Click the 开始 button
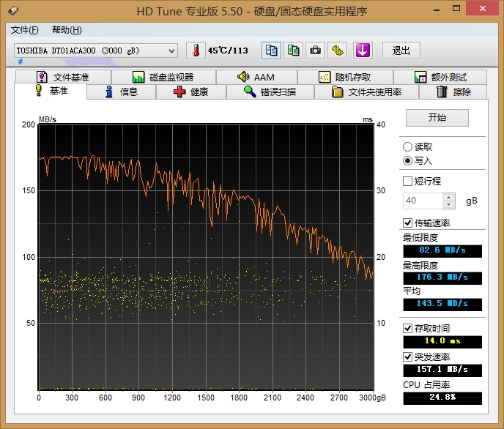The height and width of the screenshot is (429, 504). coord(437,118)
